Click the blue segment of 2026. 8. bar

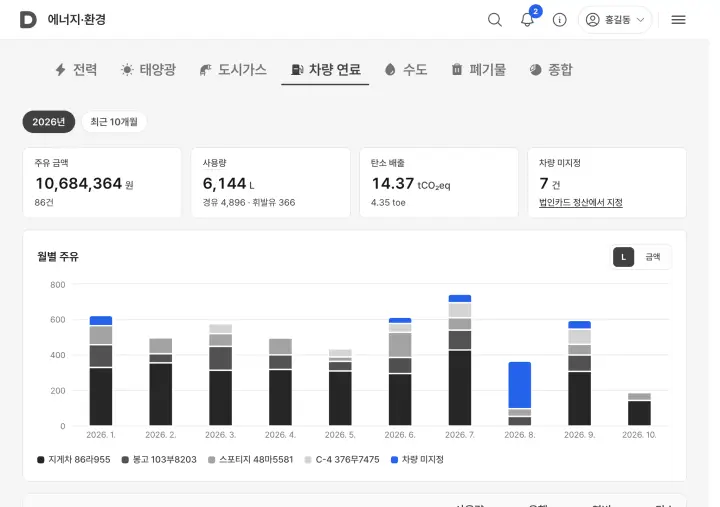click(519, 385)
